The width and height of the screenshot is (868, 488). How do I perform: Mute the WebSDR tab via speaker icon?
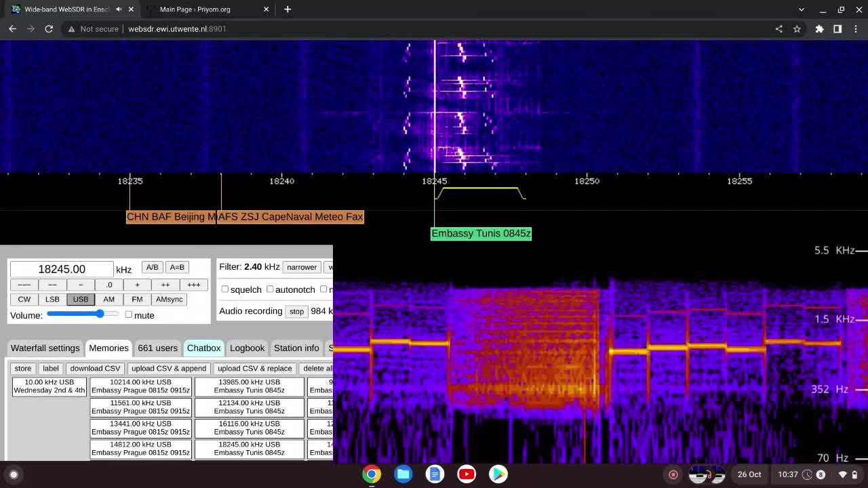pos(119,9)
